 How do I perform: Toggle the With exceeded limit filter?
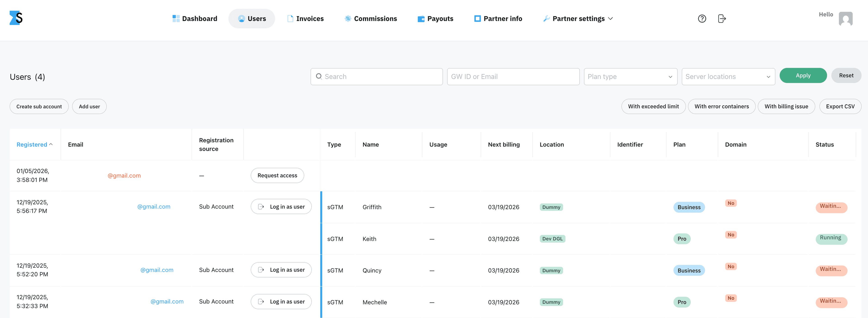(653, 106)
